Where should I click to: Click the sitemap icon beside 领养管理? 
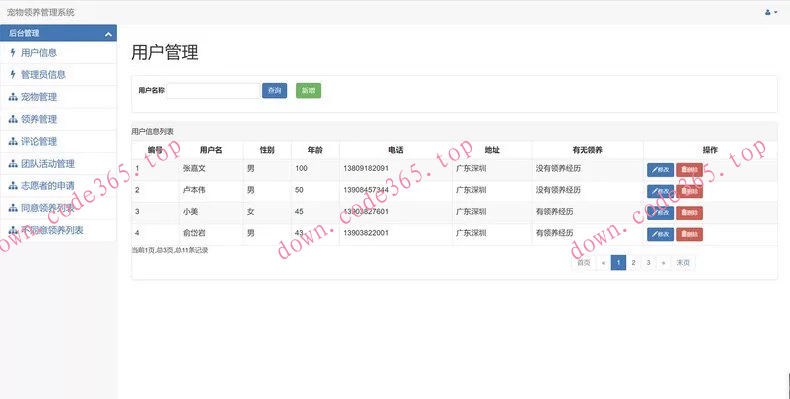click(13, 119)
